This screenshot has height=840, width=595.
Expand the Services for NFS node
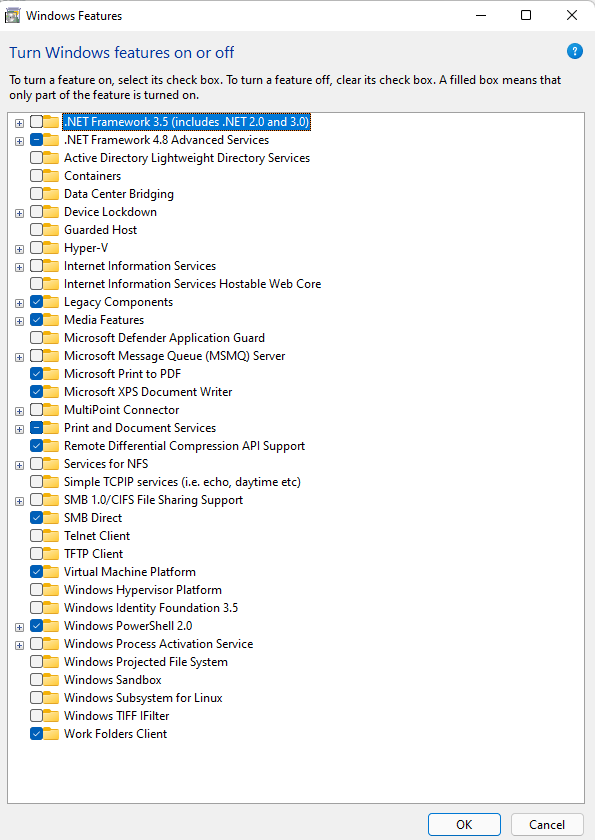[x=19, y=465]
